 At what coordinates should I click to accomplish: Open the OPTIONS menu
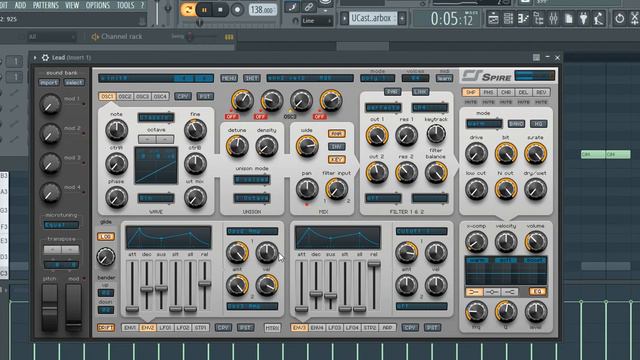pyautogui.click(x=98, y=5)
